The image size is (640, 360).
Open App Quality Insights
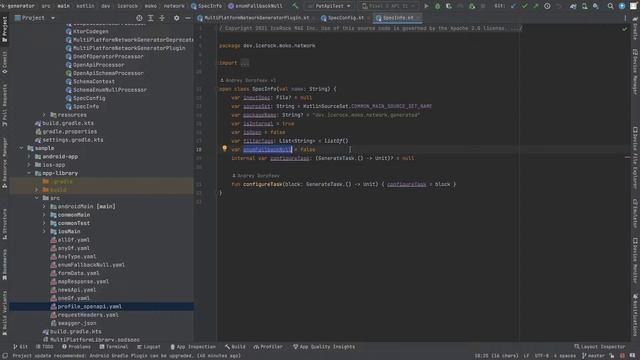[x=324, y=347]
